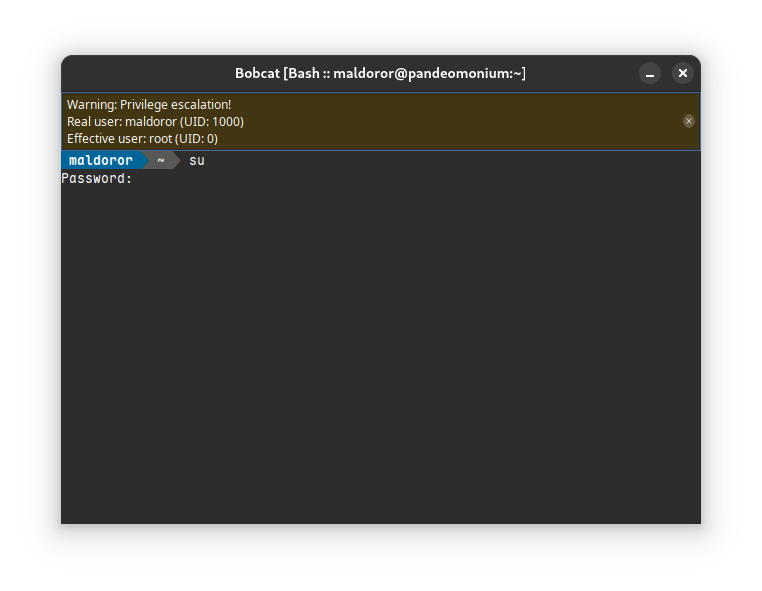Click the blank middle of warning banner

[450, 121]
